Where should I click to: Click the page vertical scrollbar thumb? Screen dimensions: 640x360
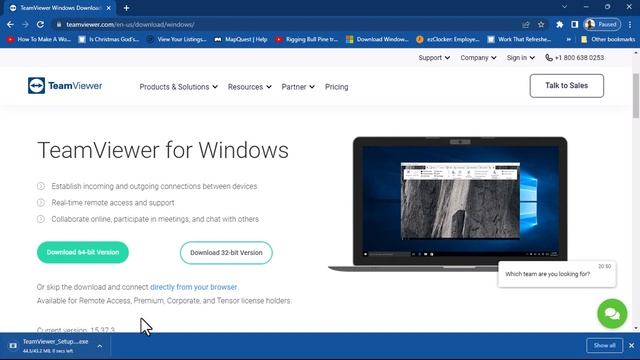(636, 96)
